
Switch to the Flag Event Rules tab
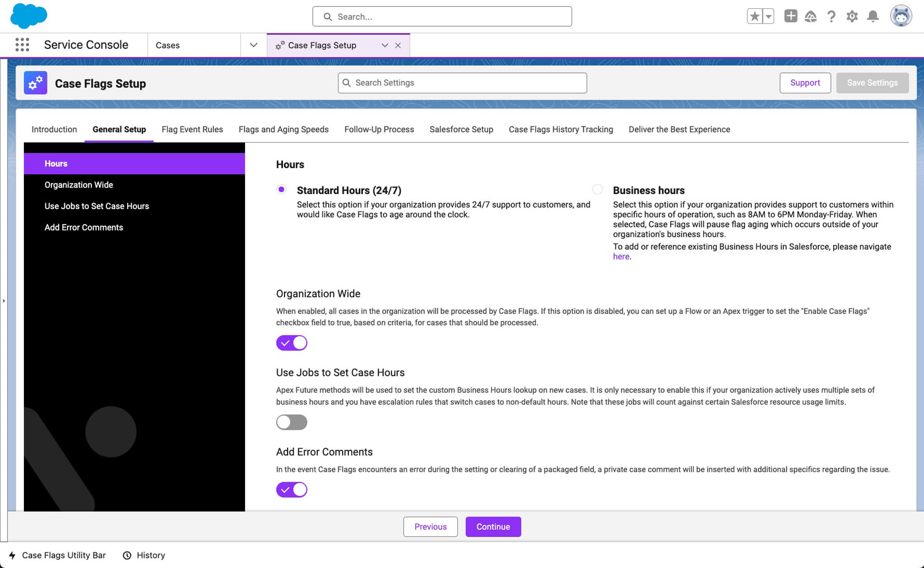point(192,129)
